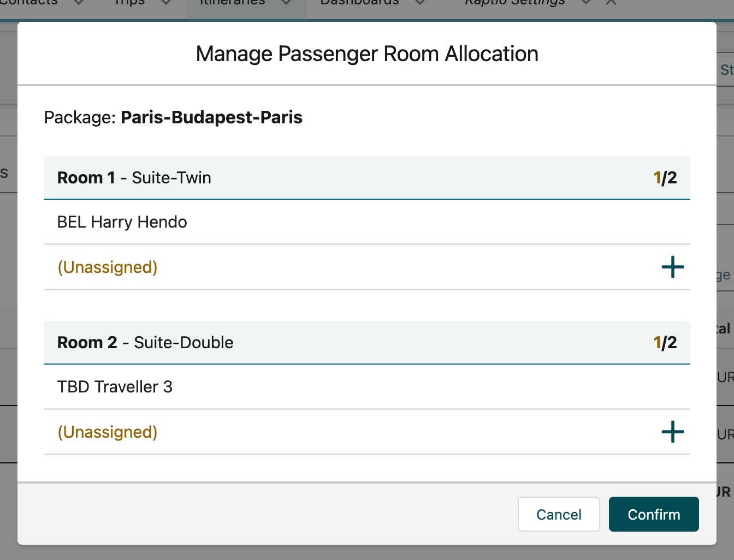Expand the Trips tab dropdown chevron

(167, 2)
